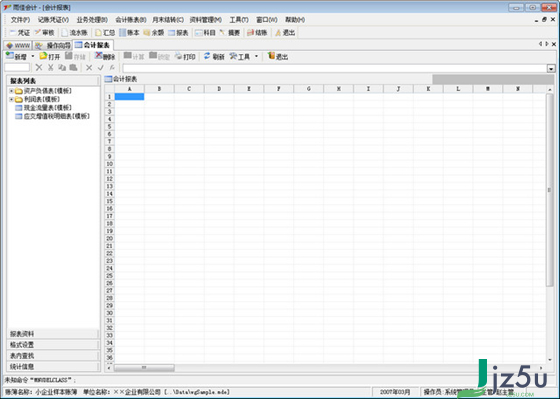
Task: Click the cell name box input field
Action: click(17, 68)
